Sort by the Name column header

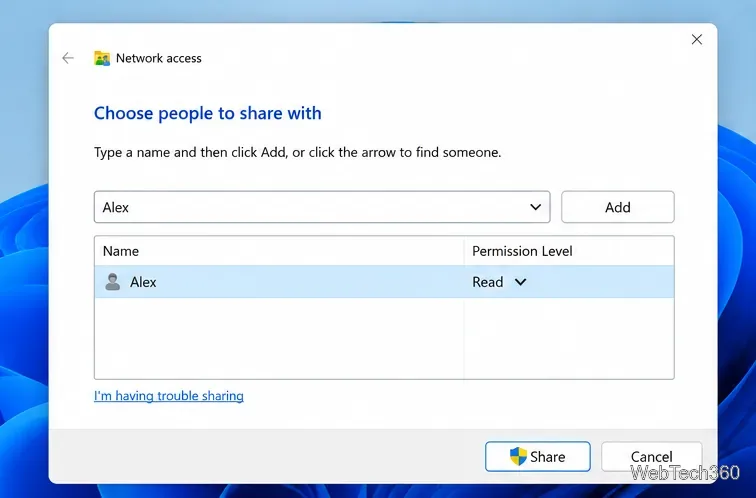point(279,251)
